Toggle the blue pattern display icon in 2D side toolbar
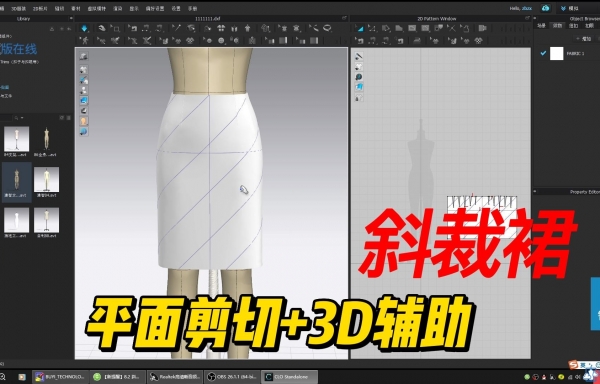The width and height of the screenshot is (600, 384). [x=359, y=87]
